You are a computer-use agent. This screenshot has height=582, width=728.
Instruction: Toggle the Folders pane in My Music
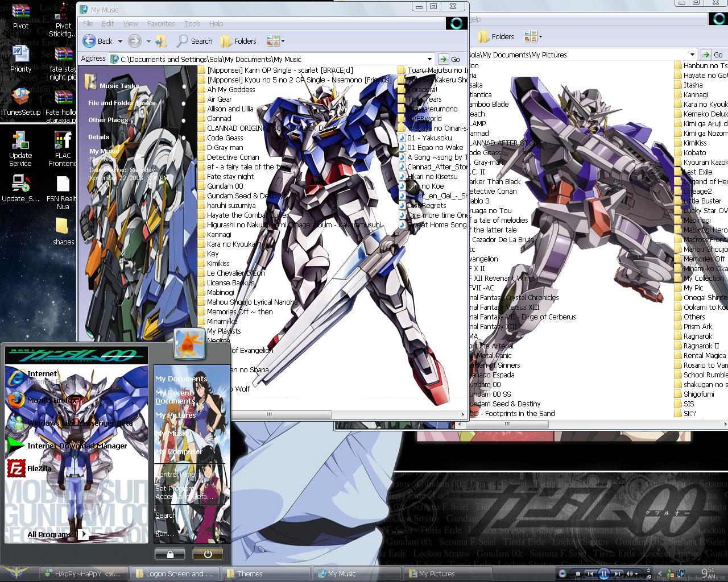[x=238, y=41]
